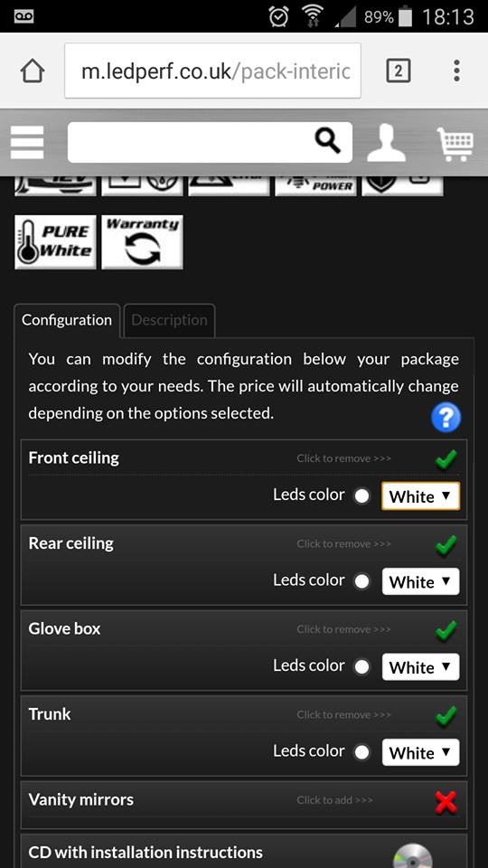This screenshot has height=868, width=488.
Task: Tap the browser home icon
Action: point(33,71)
